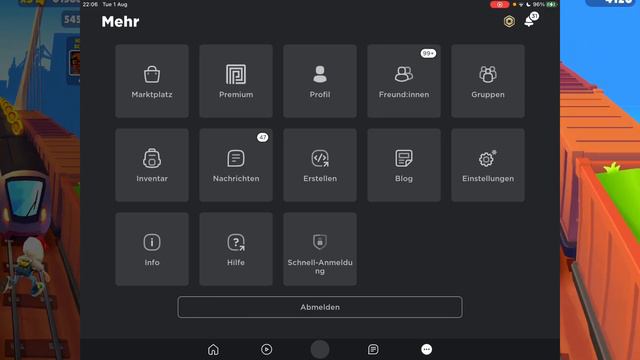Open the Blog tile
Image resolution: width=640 pixels, height=360 pixels.
coord(404,165)
